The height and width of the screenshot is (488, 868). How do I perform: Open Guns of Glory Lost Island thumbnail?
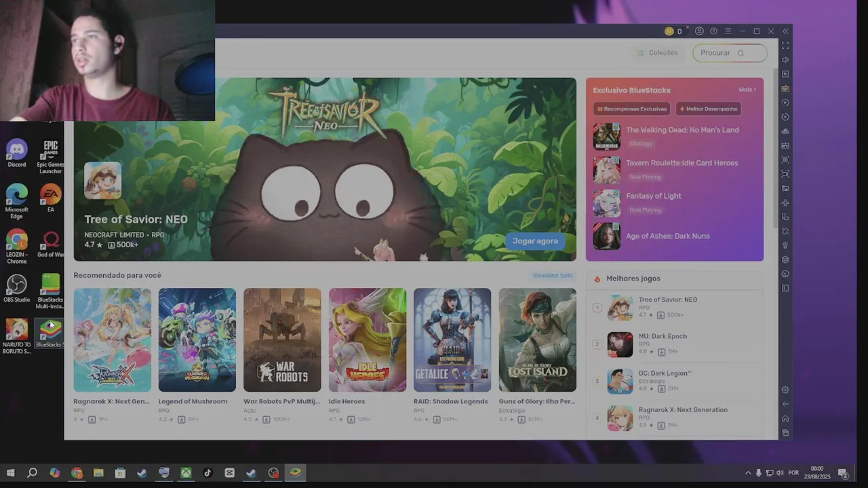(538, 340)
